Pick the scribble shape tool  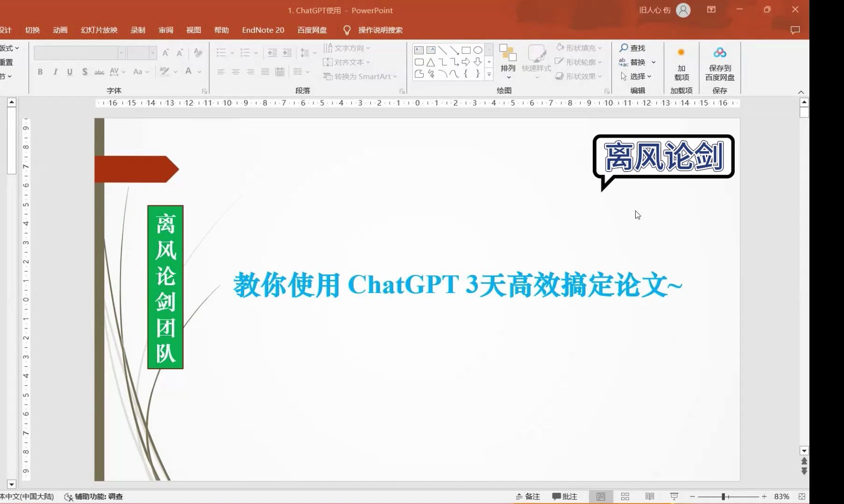pyautogui.click(x=431, y=73)
